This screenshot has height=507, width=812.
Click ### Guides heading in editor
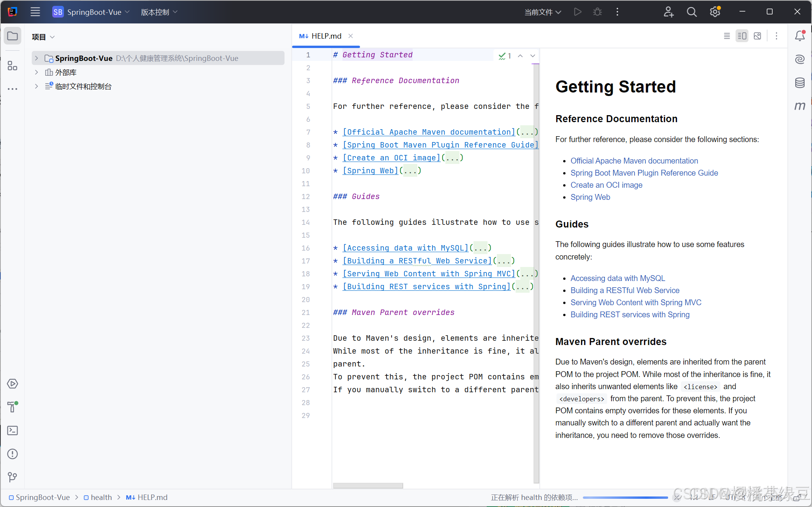tap(356, 196)
